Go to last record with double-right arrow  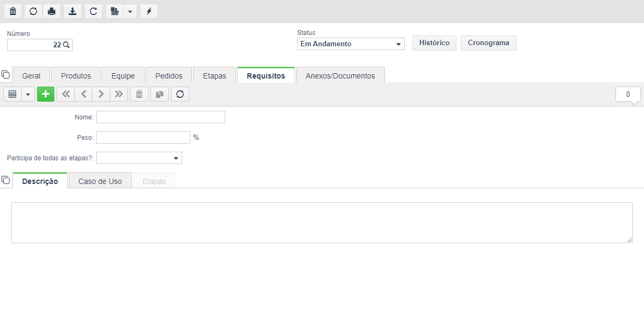click(x=119, y=94)
